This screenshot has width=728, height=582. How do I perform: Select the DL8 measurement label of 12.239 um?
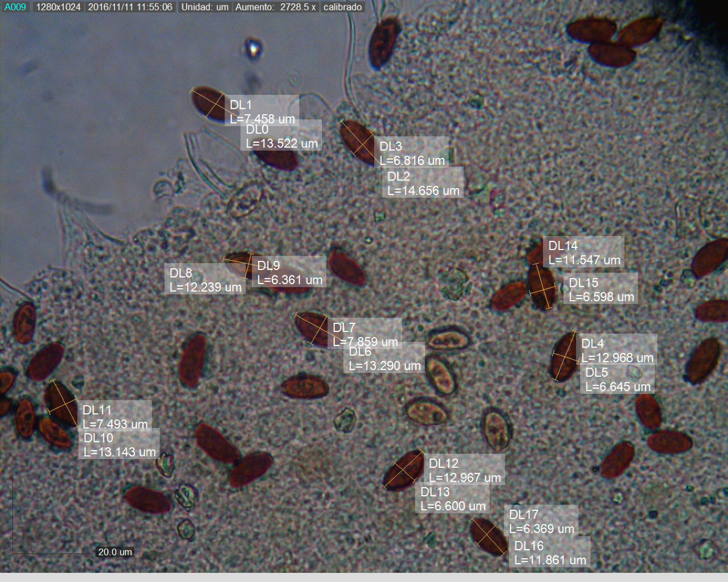click(x=205, y=280)
